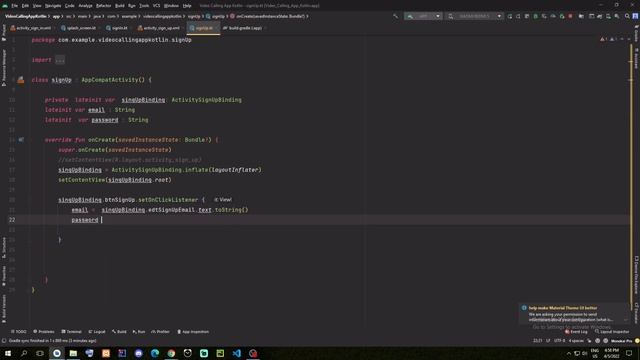This screenshot has width=640, height=360.
Task: Switch to the activity_sign_up.xml editor tab
Action: point(159,28)
